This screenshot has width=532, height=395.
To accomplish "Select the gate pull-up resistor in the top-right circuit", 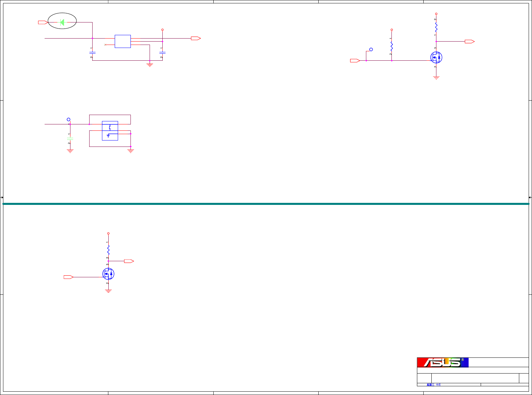I will [391, 46].
